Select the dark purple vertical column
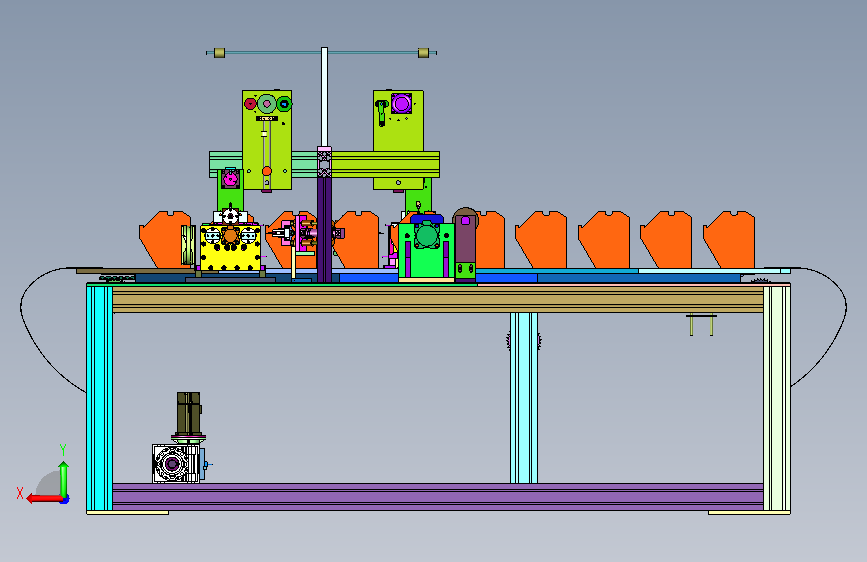Viewport: 867px width, 562px height. (x=325, y=230)
